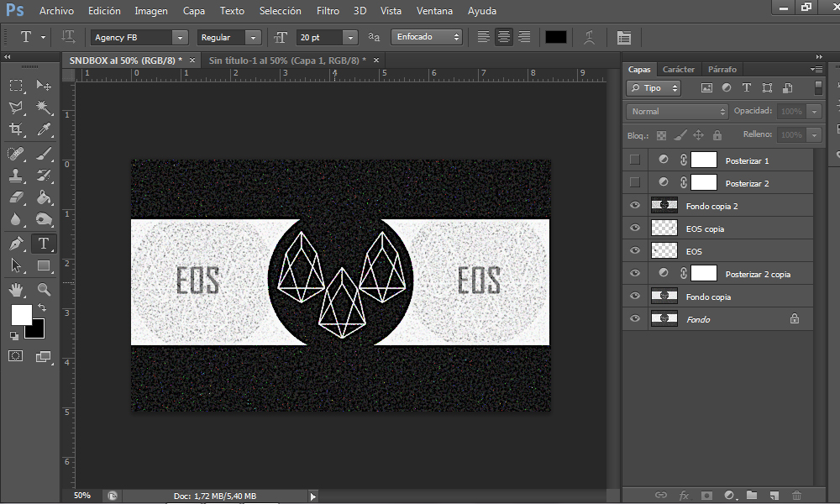
Task: Hide the Fondo copia 2 layer
Action: click(635, 205)
